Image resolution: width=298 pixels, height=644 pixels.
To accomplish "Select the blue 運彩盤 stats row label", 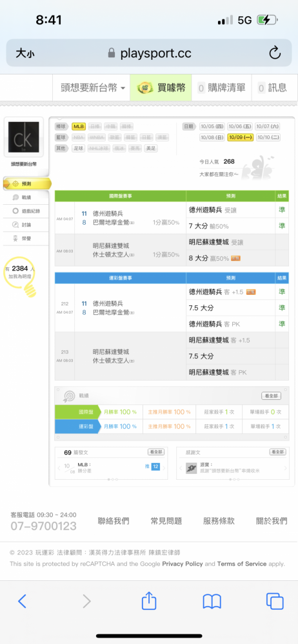I will point(77,426).
